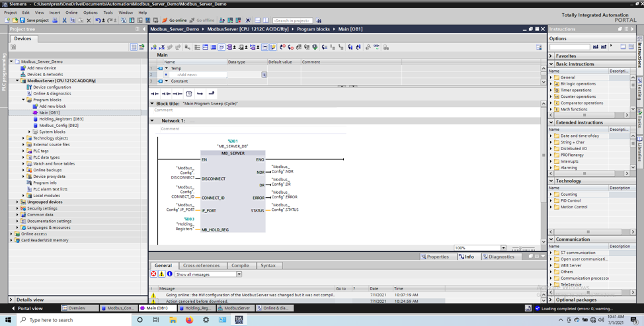Click the Redo arrow icon
Viewport: 644px width, 326px height.
[x=110, y=20]
